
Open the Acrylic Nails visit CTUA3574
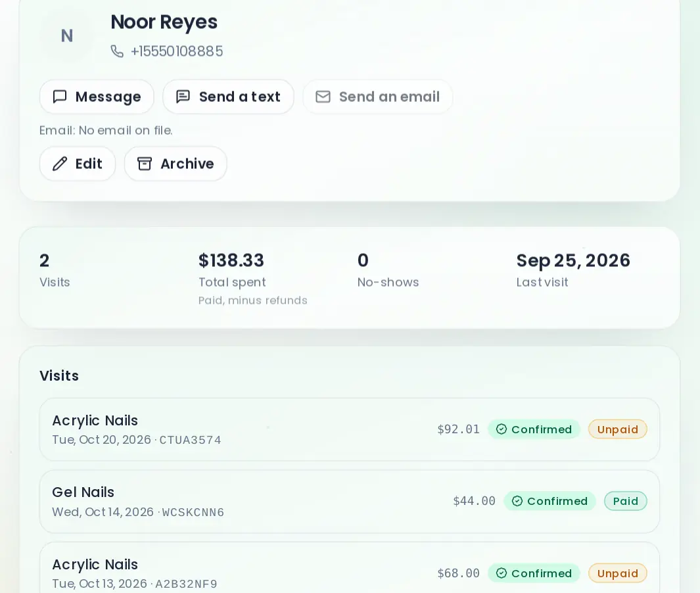(x=350, y=429)
